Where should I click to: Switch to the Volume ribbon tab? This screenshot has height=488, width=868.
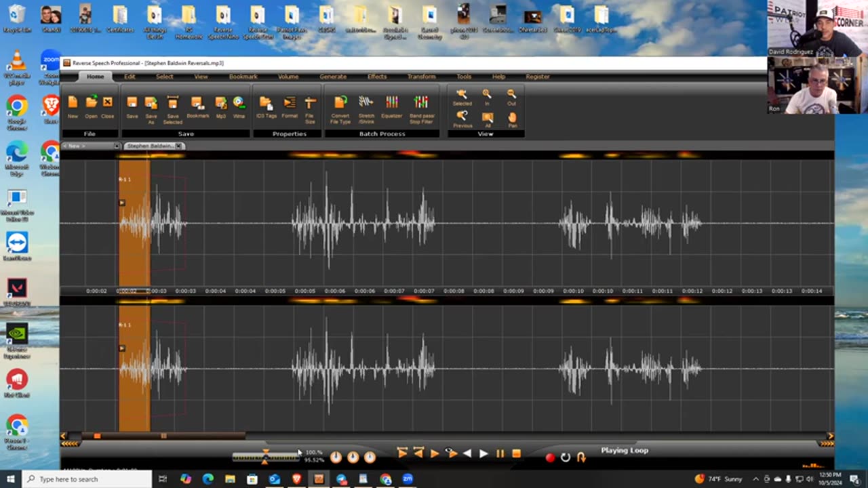click(288, 77)
